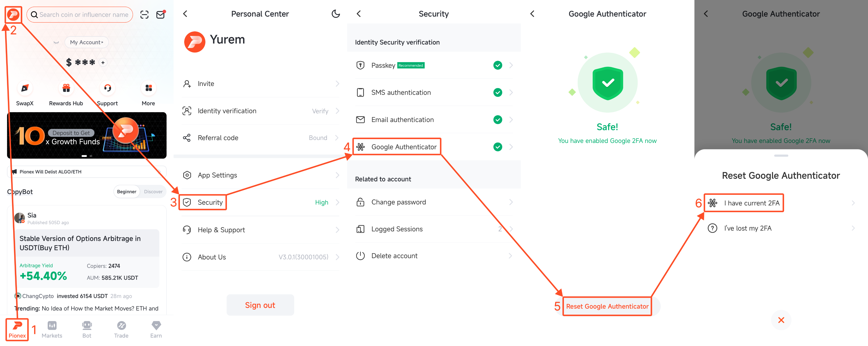Open Help & Support row
Image resolution: width=868 pixels, height=346 pixels.
[260, 230]
